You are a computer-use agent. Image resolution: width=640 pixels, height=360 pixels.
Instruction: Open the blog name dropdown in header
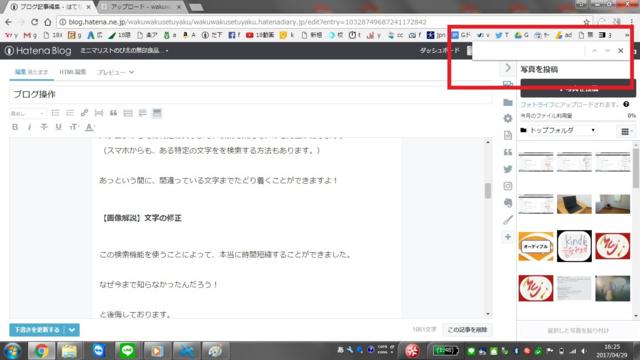click(x=124, y=51)
